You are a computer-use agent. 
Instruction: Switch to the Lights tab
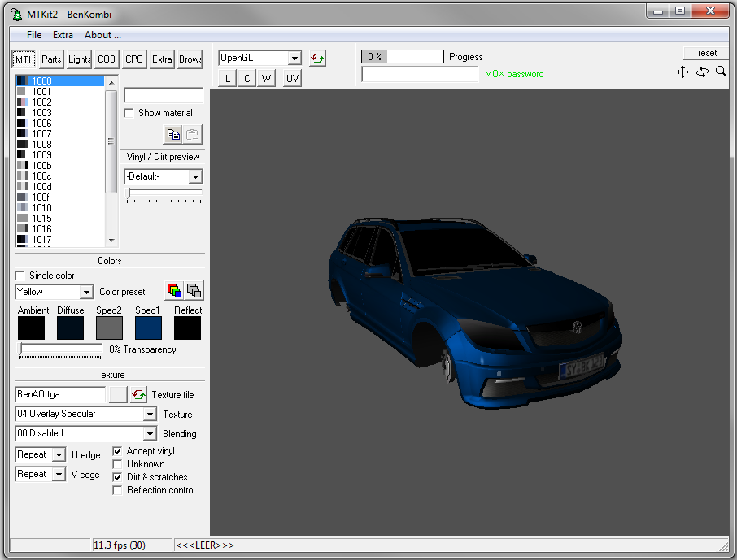coord(80,59)
